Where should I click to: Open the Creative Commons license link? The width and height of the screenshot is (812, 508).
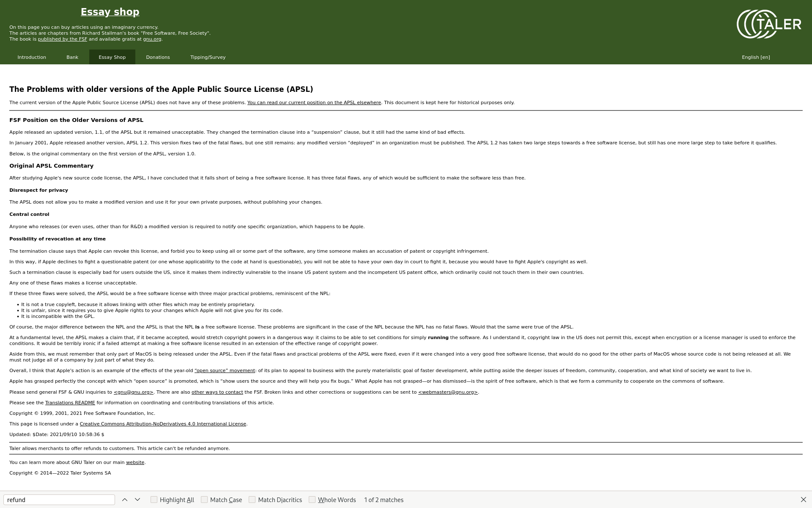point(163,424)
